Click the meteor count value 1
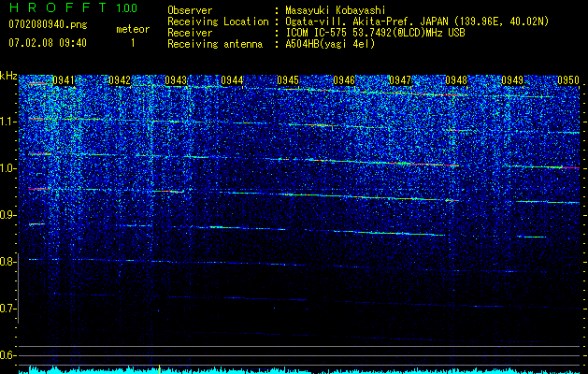Screen dimensions: 588x374 [x=133, y=43]
